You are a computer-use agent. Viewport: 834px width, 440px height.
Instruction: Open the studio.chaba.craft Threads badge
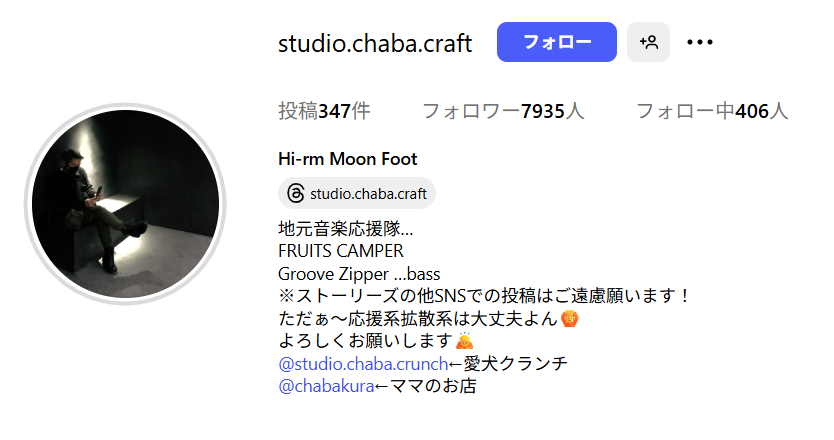(357, 193)
